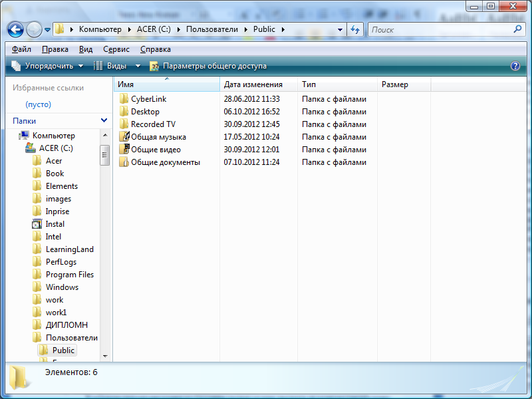Image resolution: width=532 pixels, height=399 pixels.
Task: Click the Back navigation arrow button
Action: coord(15,29)
